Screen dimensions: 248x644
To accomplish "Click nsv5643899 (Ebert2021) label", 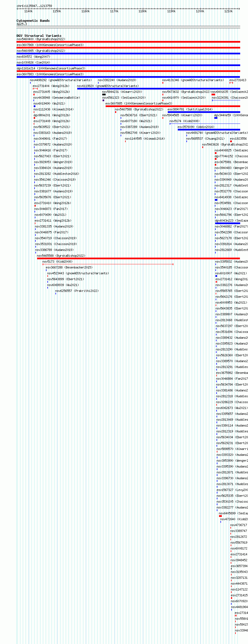I will pos(65,279).
